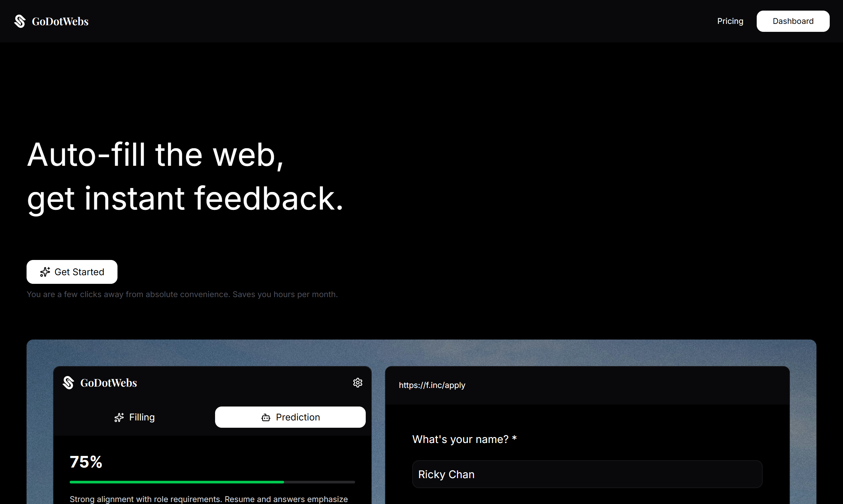Click the 75% score value
This screenshot has height=504, width=843.
86,462
